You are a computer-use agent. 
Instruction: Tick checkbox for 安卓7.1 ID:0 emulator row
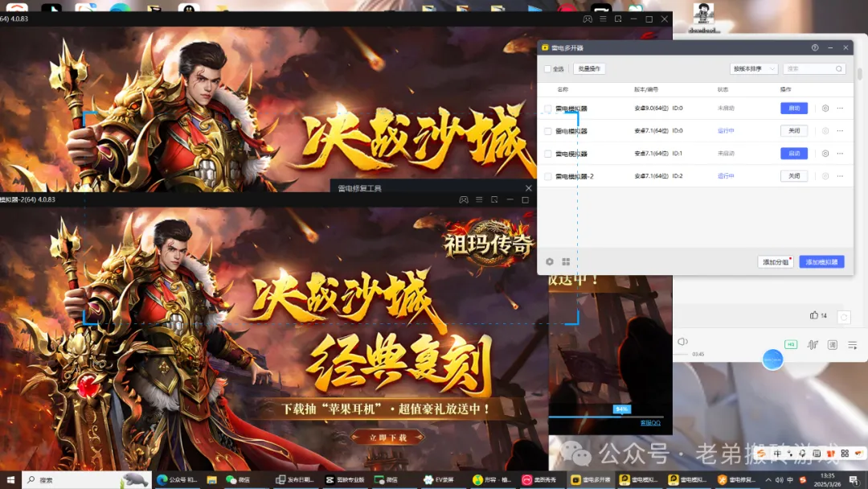coord(547,131)
